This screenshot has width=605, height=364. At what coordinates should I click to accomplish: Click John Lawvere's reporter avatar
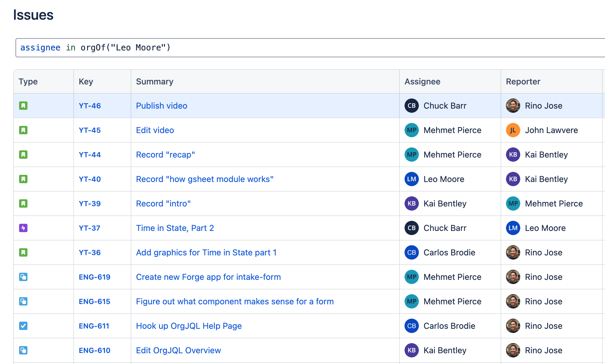(513, 130)
